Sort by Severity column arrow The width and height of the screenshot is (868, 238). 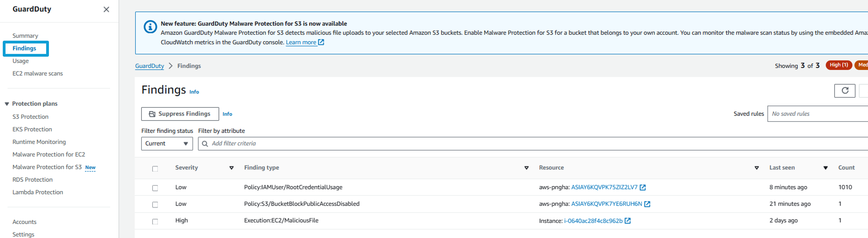231,168
